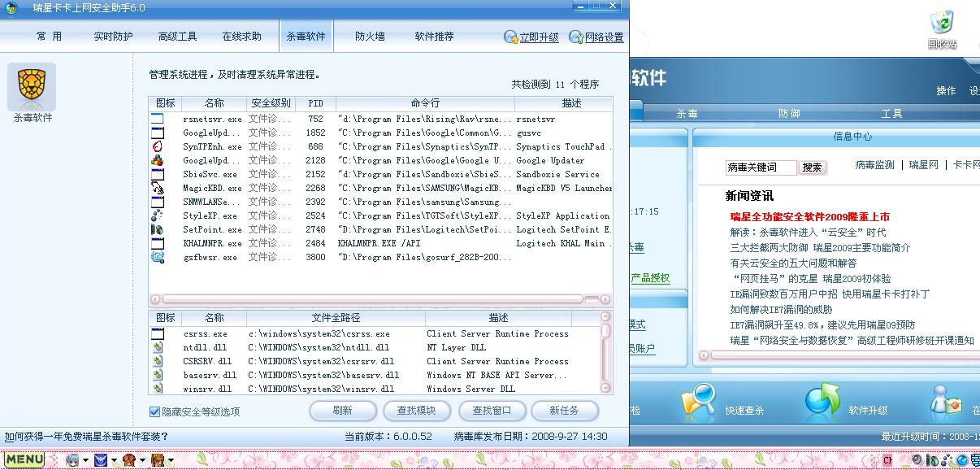Select the "Sandboxie Service" description text
Screen dimensions: 980x470
pyautogui.click(x=557, y=174)
